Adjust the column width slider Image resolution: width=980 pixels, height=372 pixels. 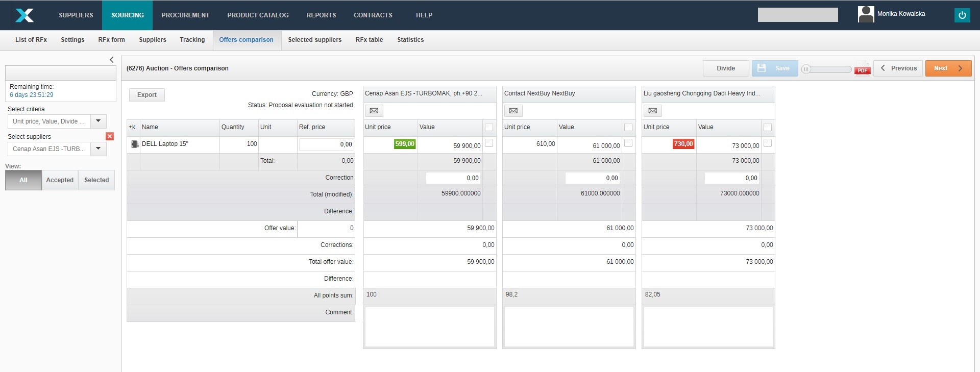coord(806,69)
